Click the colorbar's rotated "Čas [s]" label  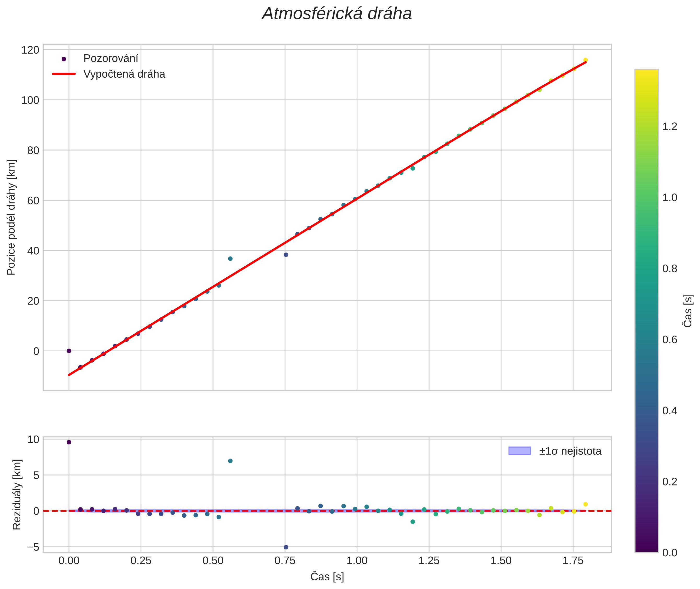[688, 311]
